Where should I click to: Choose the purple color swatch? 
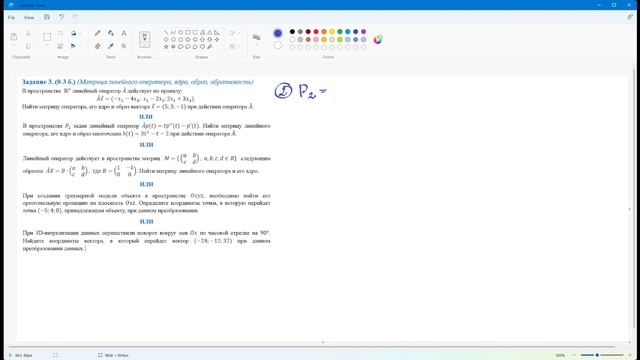[363, 31]
